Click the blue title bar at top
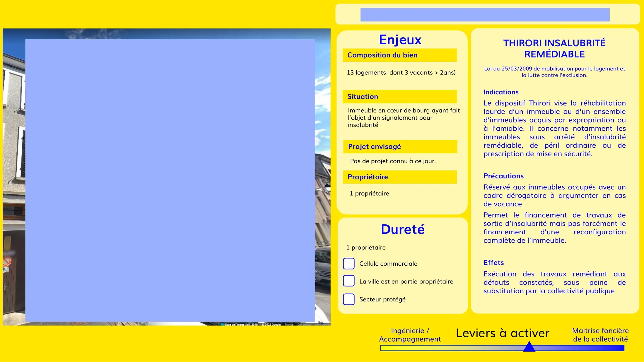This screenshot has height=362, width=644. pyautogui.click(x=485, y=15)
